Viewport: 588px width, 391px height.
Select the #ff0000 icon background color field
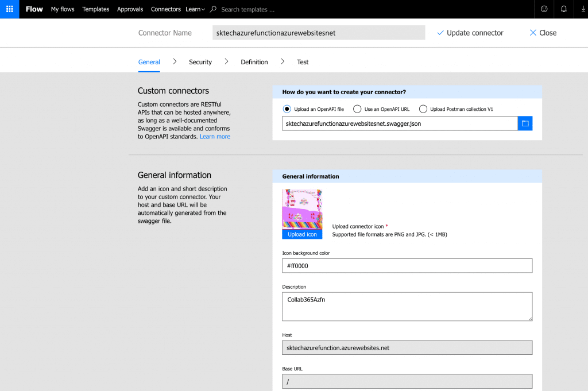407,265
